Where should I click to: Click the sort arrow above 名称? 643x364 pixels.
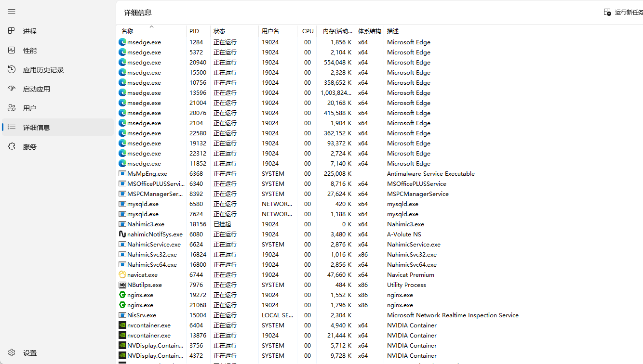point(151,26)
